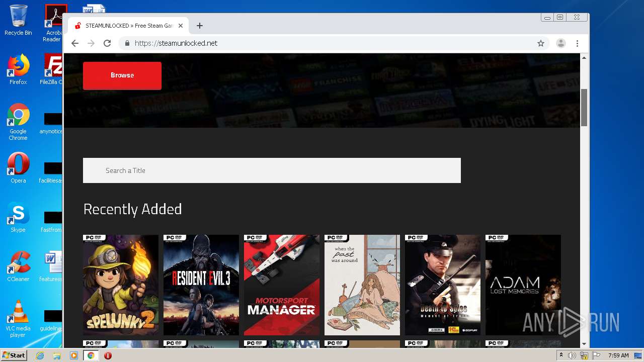The image size is (644, 362).
Task: Open the Chrome profile avatar menu
Action: pos(560,43)
